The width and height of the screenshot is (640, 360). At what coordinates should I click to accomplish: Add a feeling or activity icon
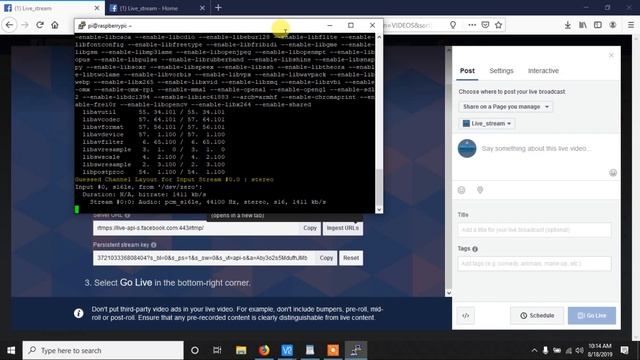(x=462, y=190)
